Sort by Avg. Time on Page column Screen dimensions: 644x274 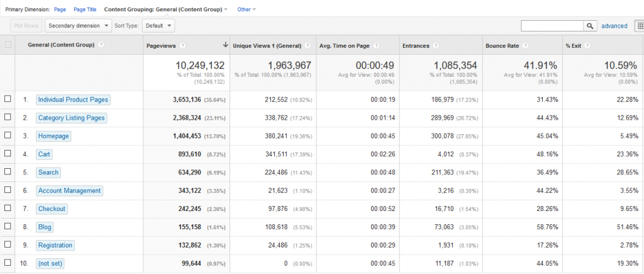(345, 46)
